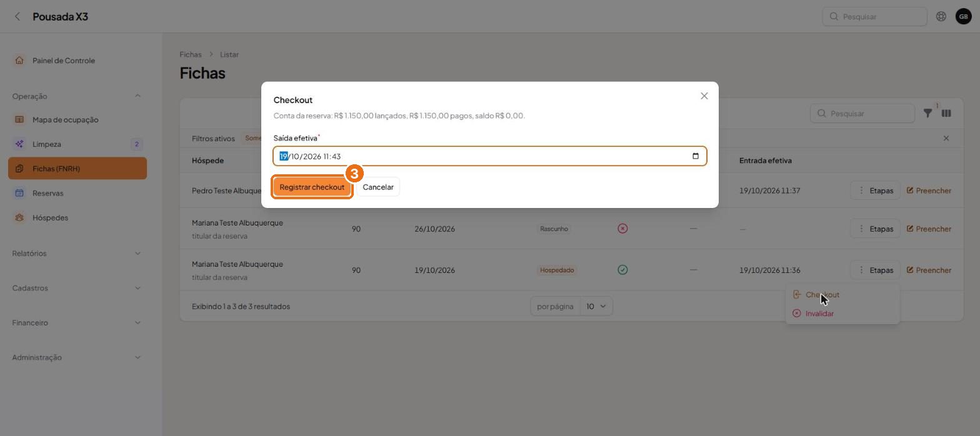Screen dimensions: 980x436
Task: Open Reservas in the sidebar
Action: tap(77, 193)
